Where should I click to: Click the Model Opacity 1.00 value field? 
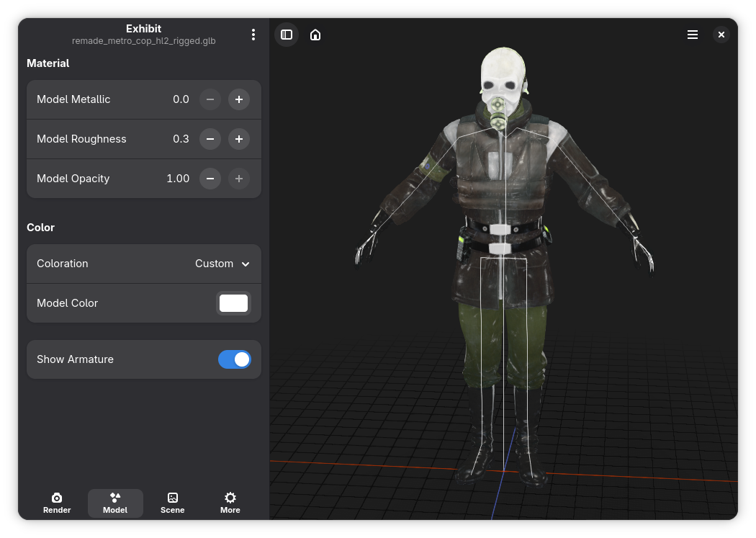(178, 179)
